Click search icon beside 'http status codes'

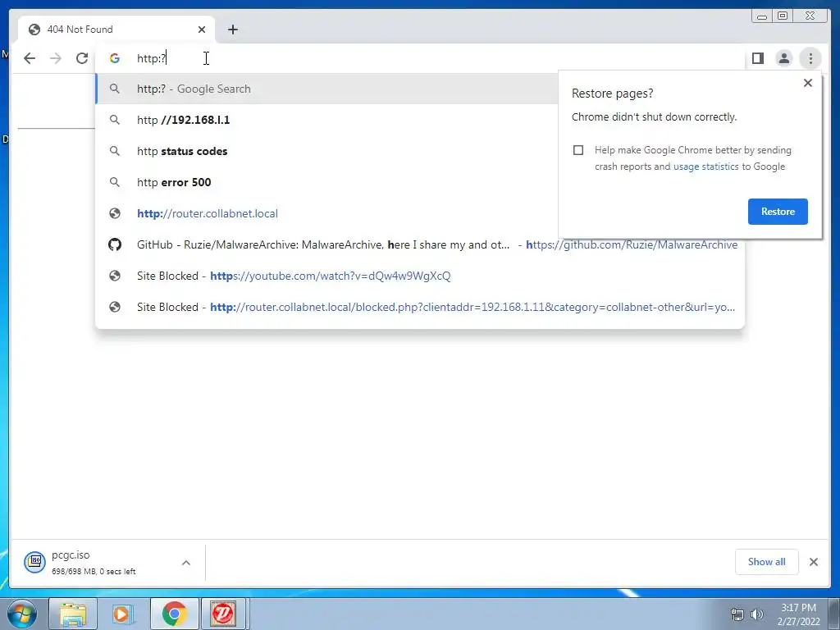pos(115,151)
